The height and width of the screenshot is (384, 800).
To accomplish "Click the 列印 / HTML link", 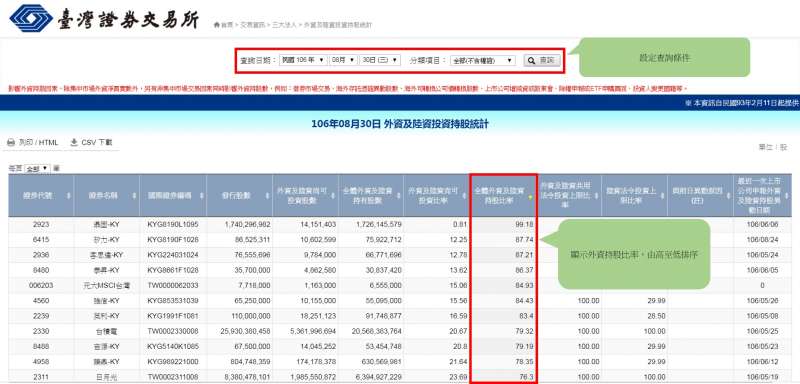I will [x=38, y=143].
